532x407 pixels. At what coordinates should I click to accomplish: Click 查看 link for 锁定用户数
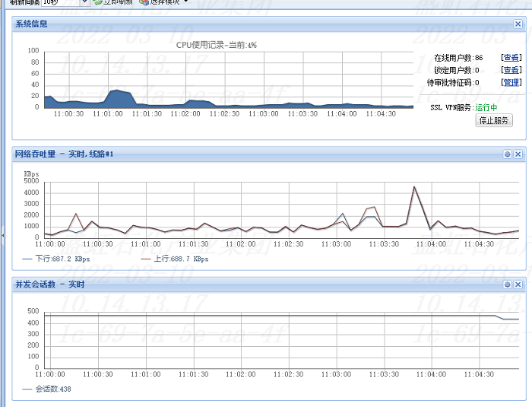(511, 70)
